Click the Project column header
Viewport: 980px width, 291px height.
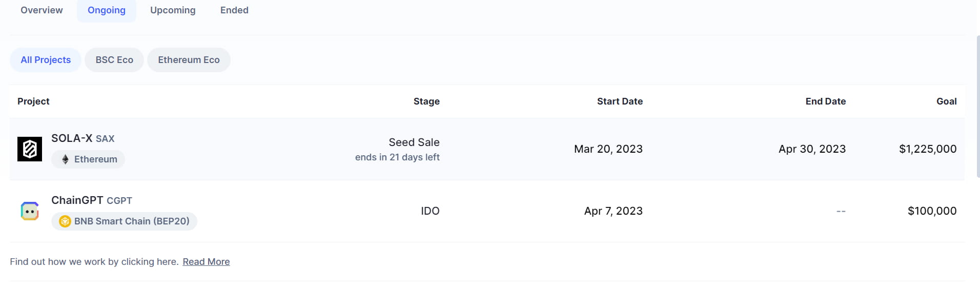click(33, 101)
